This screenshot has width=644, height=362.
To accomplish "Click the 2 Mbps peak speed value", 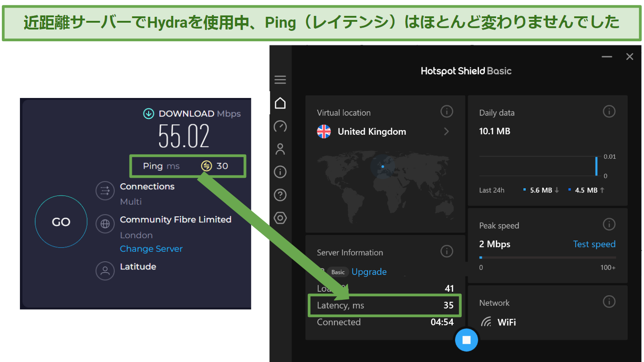I will 494,244.
